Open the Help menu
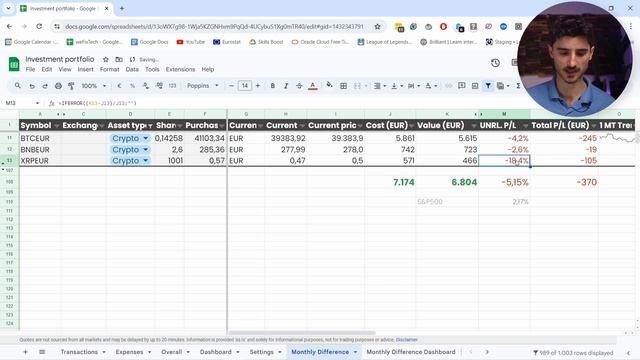The image size is (640, 360). [x=208, y=69]
